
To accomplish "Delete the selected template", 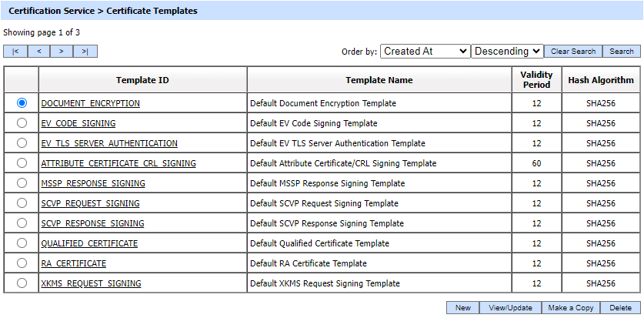I will coord(620,307).
